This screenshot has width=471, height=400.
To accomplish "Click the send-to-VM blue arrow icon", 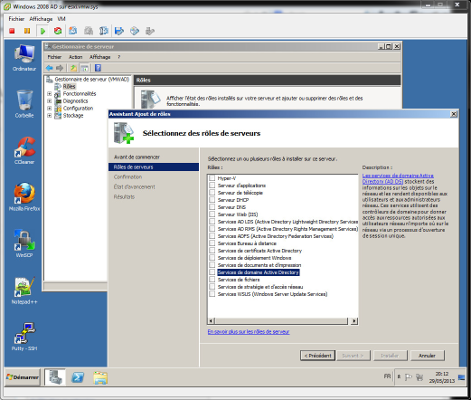I will 119,31.
